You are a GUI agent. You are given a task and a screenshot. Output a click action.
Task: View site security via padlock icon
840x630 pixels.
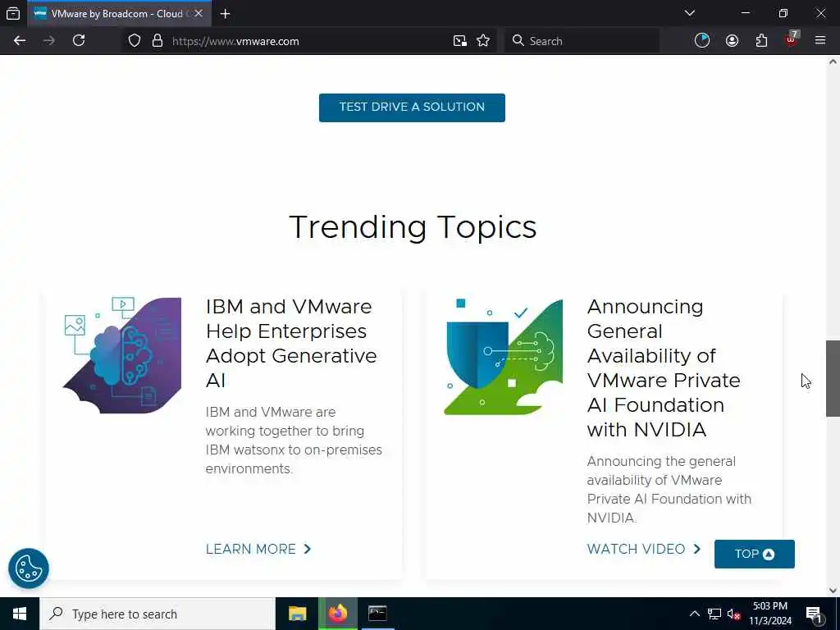tap(157, 41)
